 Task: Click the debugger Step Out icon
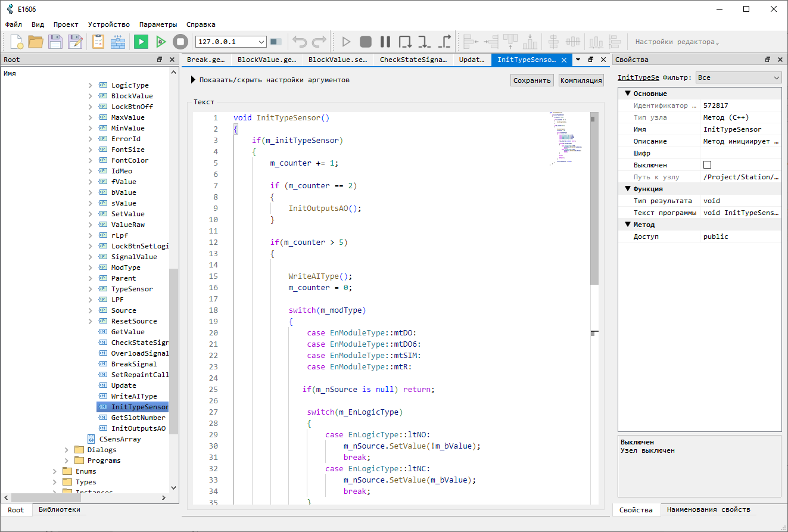click(x=444, y=42)
